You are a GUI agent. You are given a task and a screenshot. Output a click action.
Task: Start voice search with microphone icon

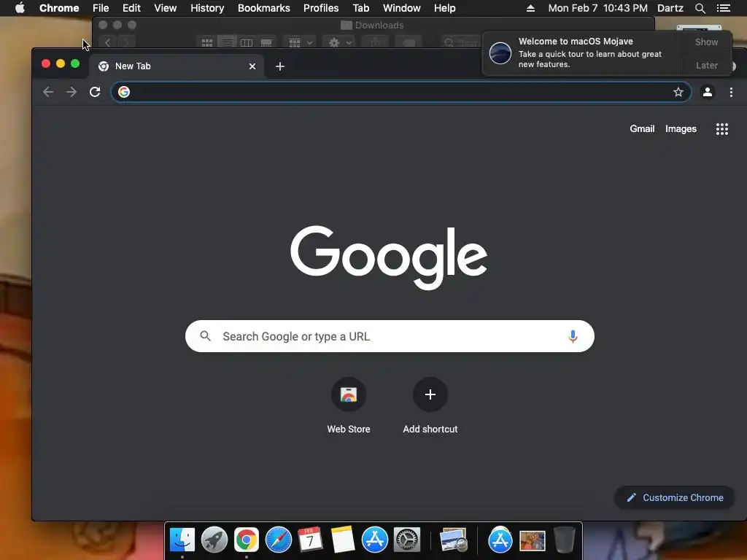coord(573,336)
